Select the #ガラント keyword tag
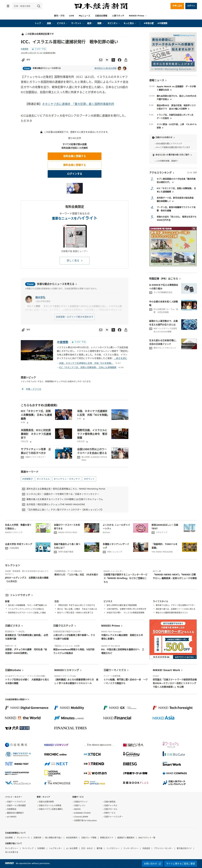The image size is (202, 868). pyautogui.click(x=89, y=479)
